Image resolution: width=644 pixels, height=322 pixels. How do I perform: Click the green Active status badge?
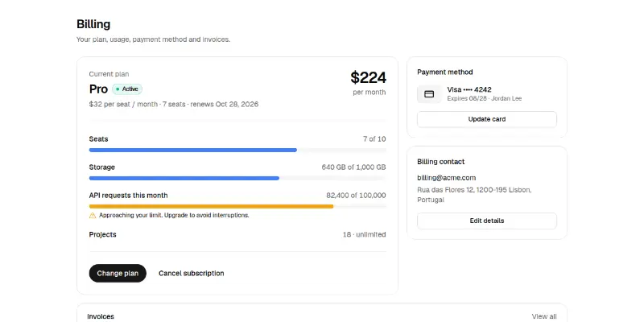(x=127, y=89)
